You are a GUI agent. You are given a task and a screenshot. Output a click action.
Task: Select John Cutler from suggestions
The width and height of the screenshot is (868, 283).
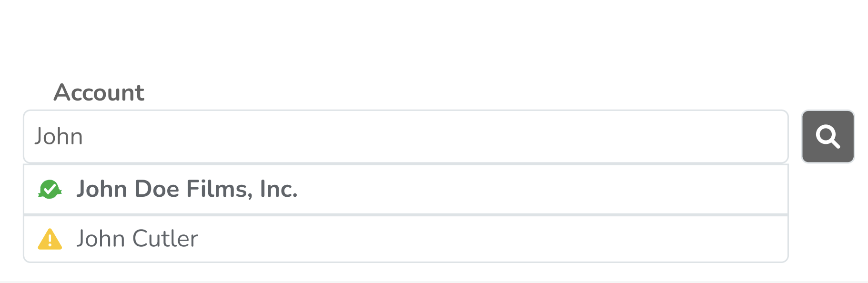tap(406, 239)
